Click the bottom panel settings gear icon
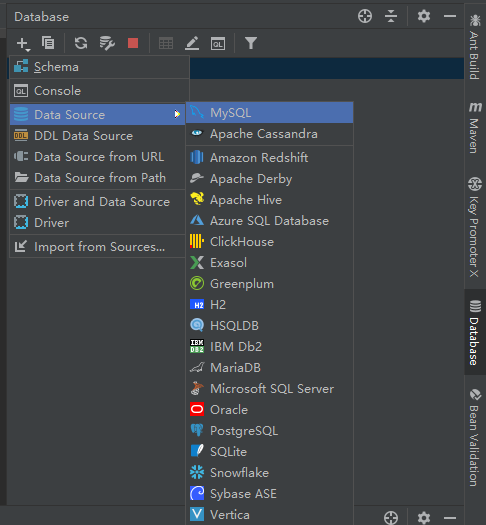The width and height of the screenshot is (486, 525). tap(424, 517)
